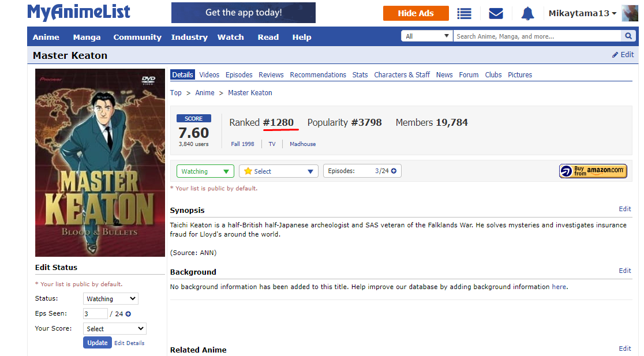Increment episodes with plus icon near 3/24

(394, 171)
